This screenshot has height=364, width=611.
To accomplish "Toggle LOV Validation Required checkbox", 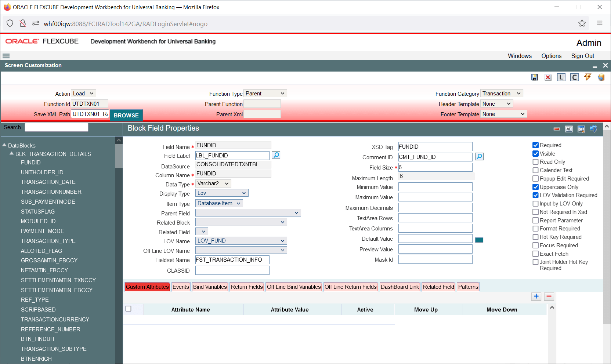I will 536,195.
